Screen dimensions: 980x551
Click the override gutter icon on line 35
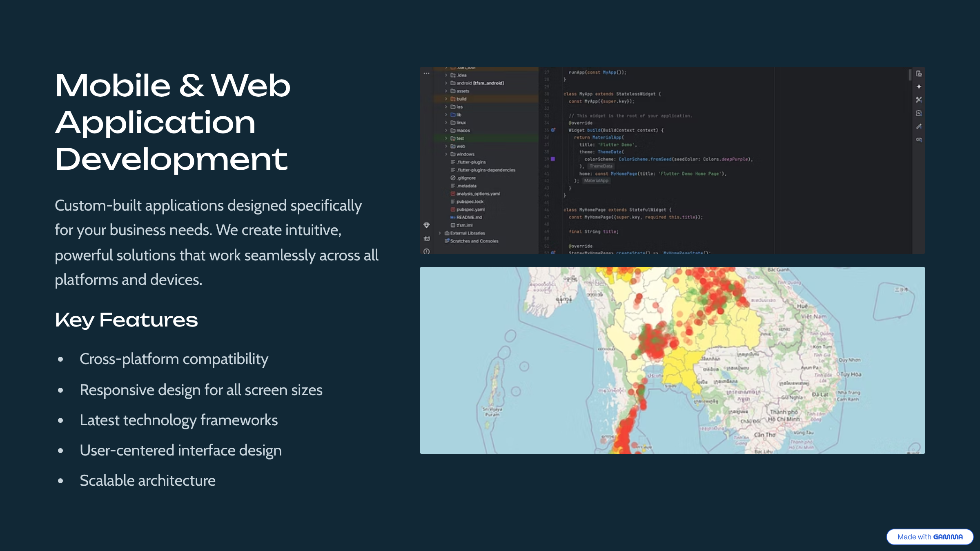click(553, 130)
